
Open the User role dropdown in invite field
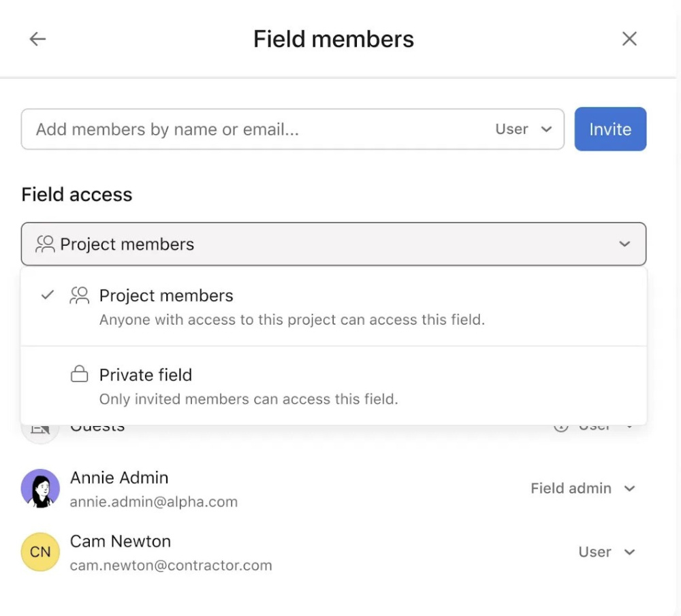coord(523,129)
